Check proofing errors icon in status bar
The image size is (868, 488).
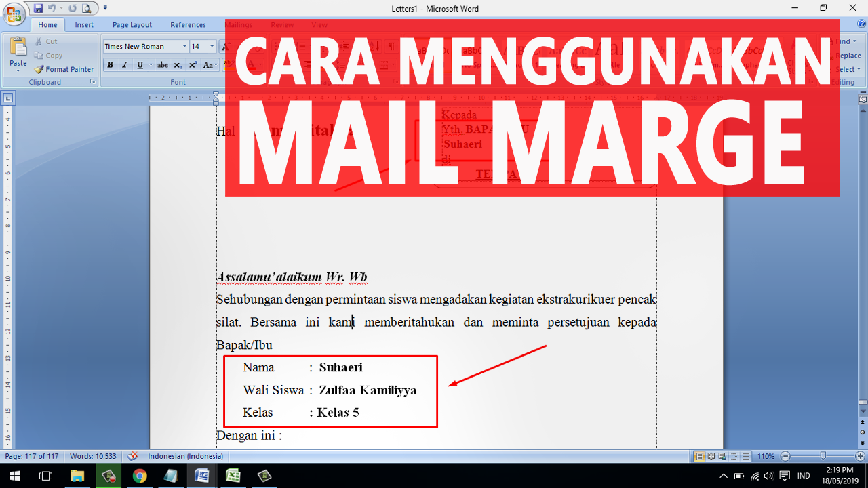[x=133, y=456]
